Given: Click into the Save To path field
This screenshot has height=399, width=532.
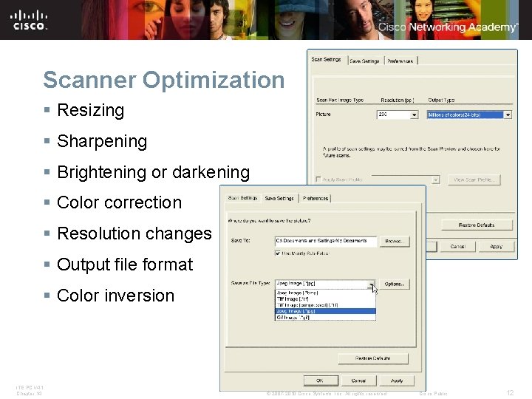Looking at the screenshot, I should [x=325, y=241].
